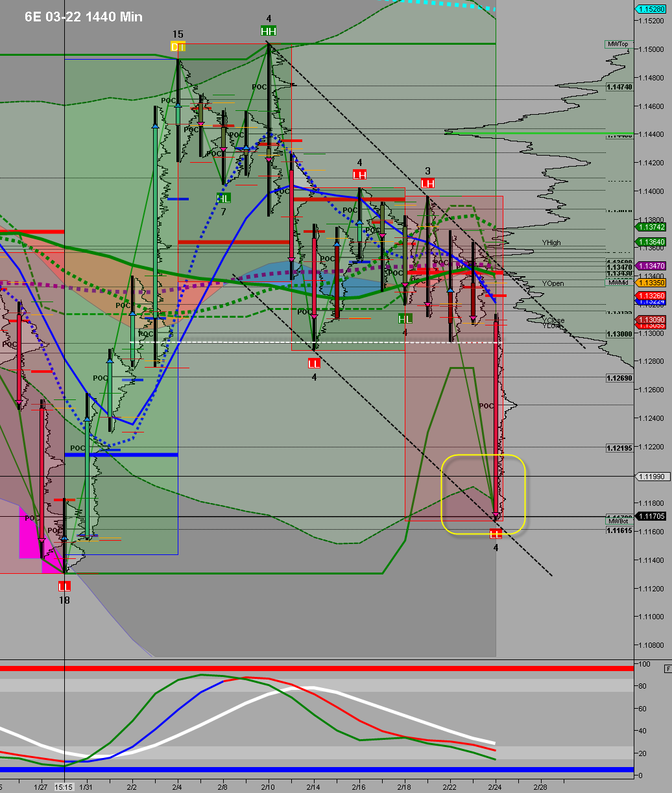Select the dark red 1.13090 price marker
Screen dimensions: 672x793
coord(651,320)
